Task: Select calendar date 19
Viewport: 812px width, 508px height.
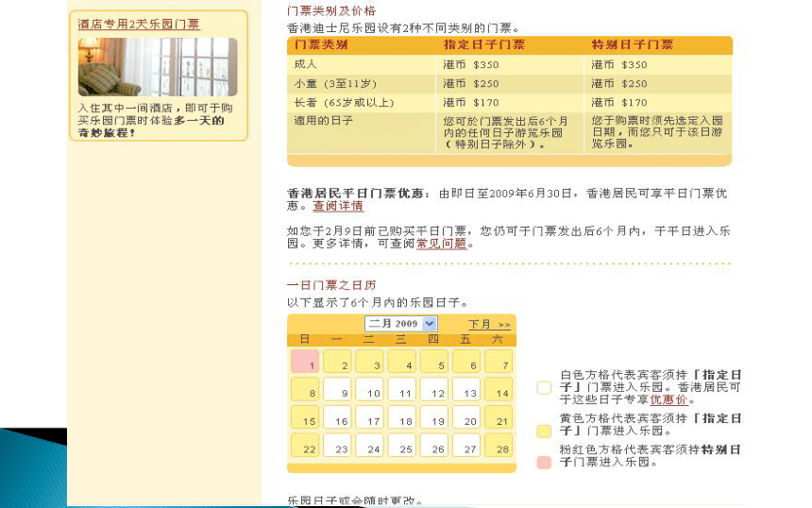Action: pos(433,417)
